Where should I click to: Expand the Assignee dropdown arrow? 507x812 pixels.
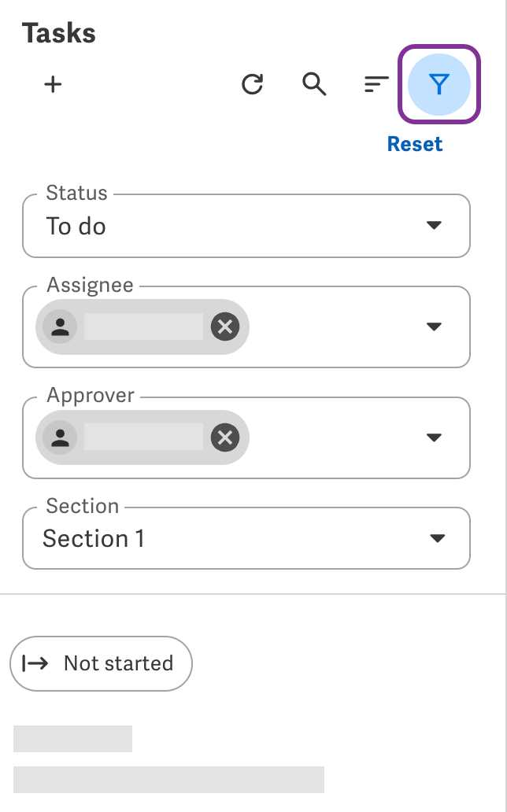tap(434, 327)
